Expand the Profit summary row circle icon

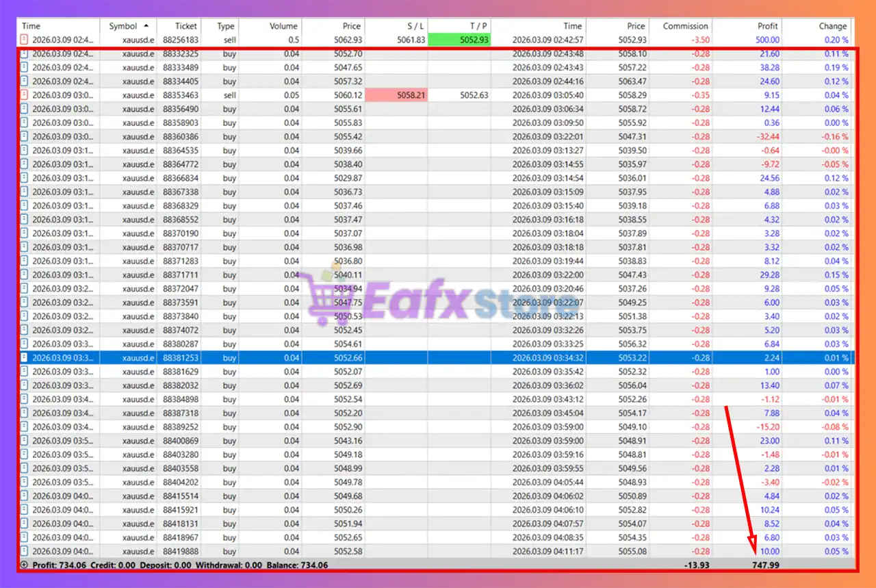25,565
